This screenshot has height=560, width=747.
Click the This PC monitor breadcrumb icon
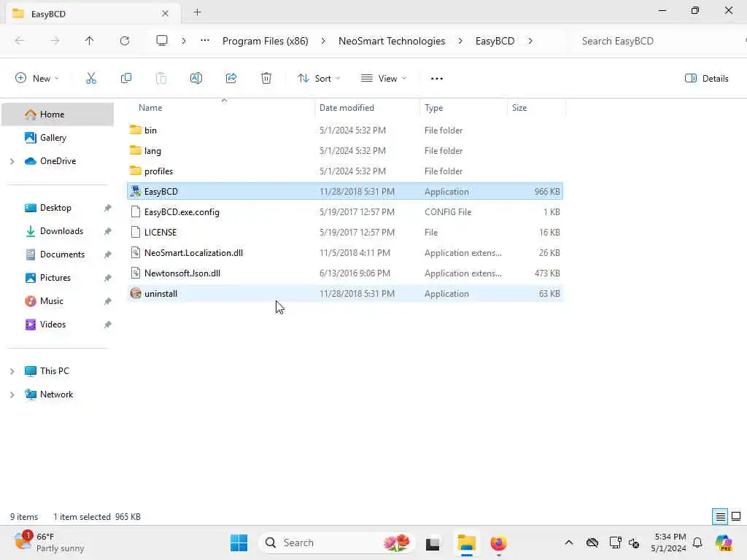[x=162, y=41]
